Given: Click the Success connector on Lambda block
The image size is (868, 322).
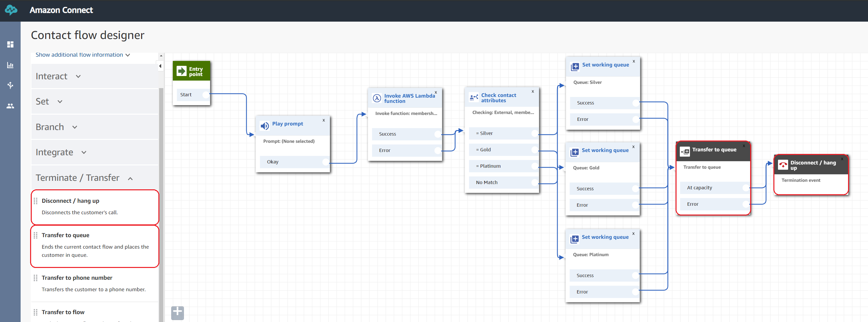Looking at the screenshot, I should click(438, 134).
